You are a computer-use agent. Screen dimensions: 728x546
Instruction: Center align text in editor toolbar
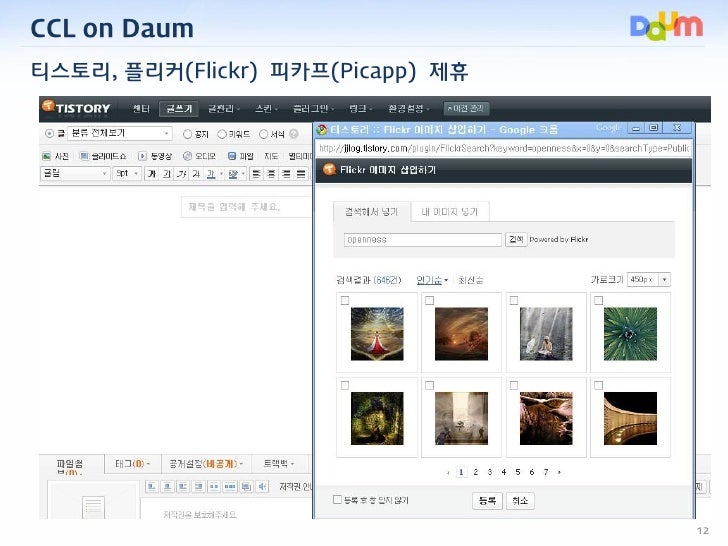[271, 174]
